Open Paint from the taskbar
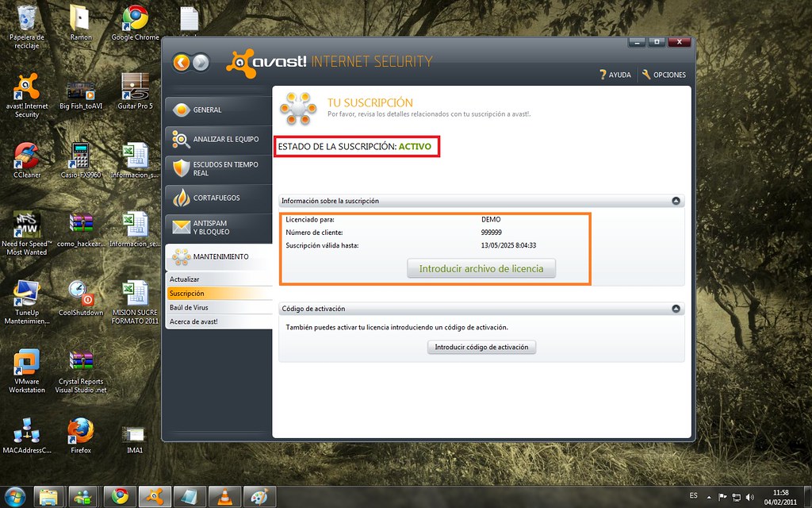The width and height of the screenshot is (812, 508). pyautogui.click(x=259, y=497)
